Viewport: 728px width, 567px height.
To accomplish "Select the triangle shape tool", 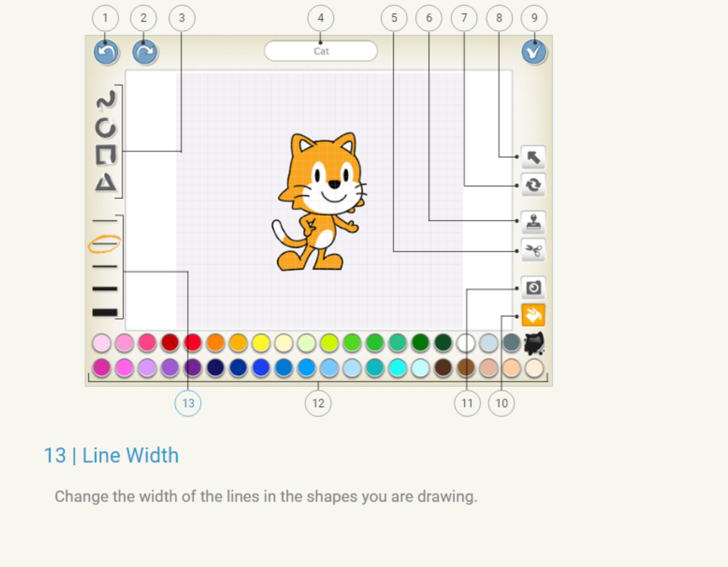I will coord(106,182).
